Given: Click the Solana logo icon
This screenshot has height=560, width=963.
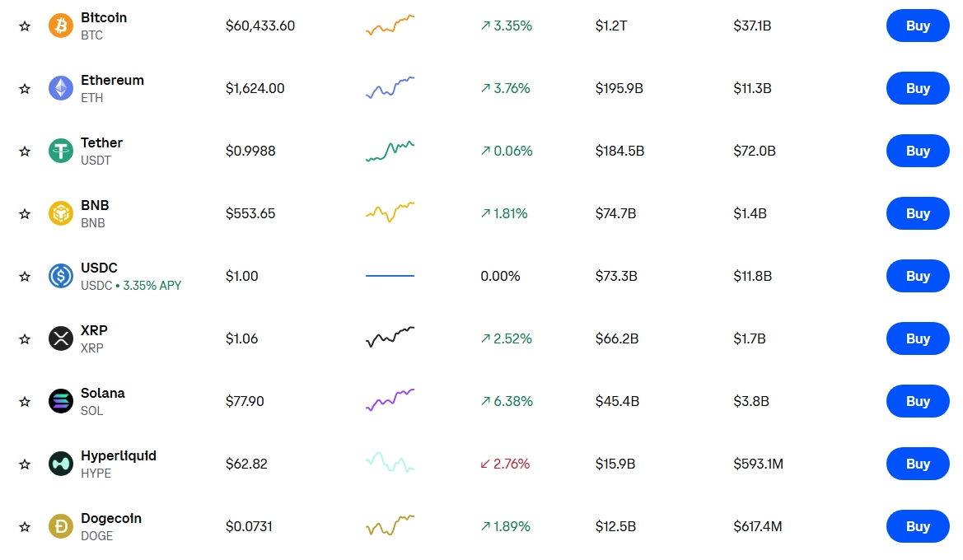Looking at the screenshot, I should [x=61, y=402].
